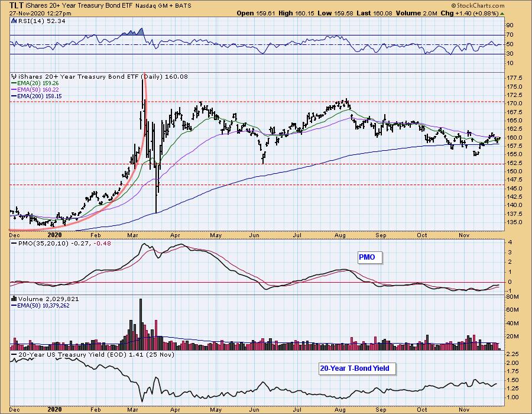Click the 170.0 price axis label
532x414 pixels.
coord(514,103)
